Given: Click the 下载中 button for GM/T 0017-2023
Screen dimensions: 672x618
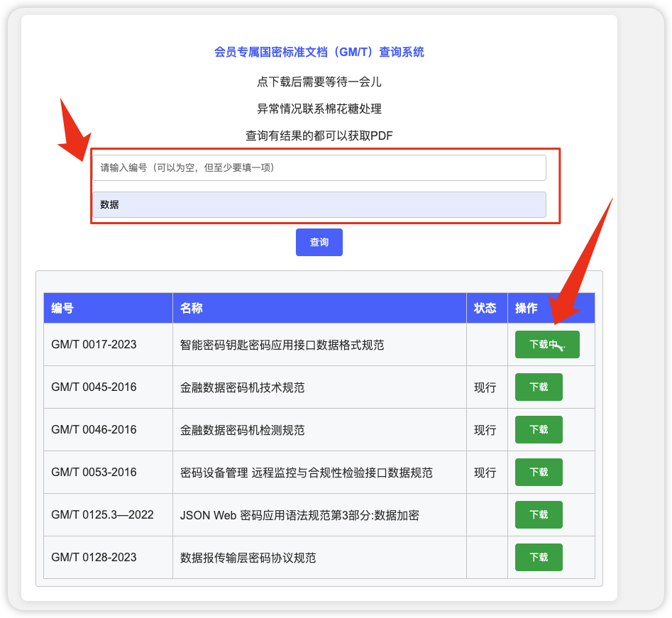Looking at the screenshot, I should (547, 344).
